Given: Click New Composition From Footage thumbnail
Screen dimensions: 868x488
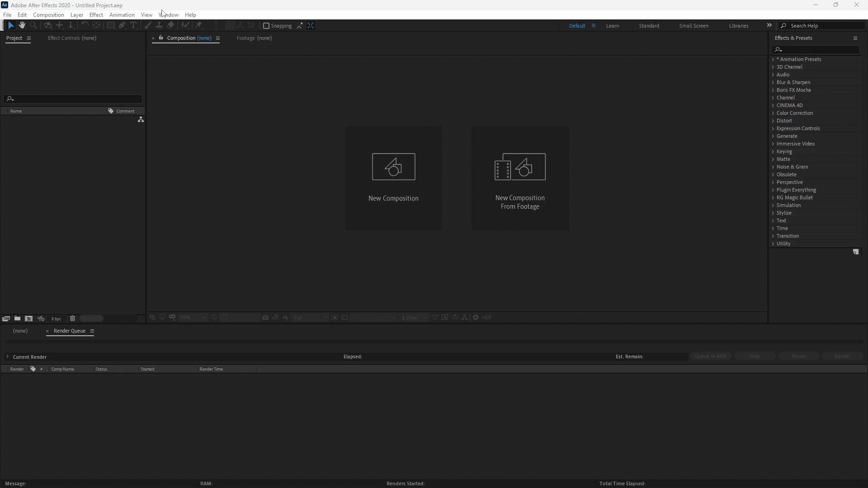Looking at the screenshot, I should coord(520,178).
